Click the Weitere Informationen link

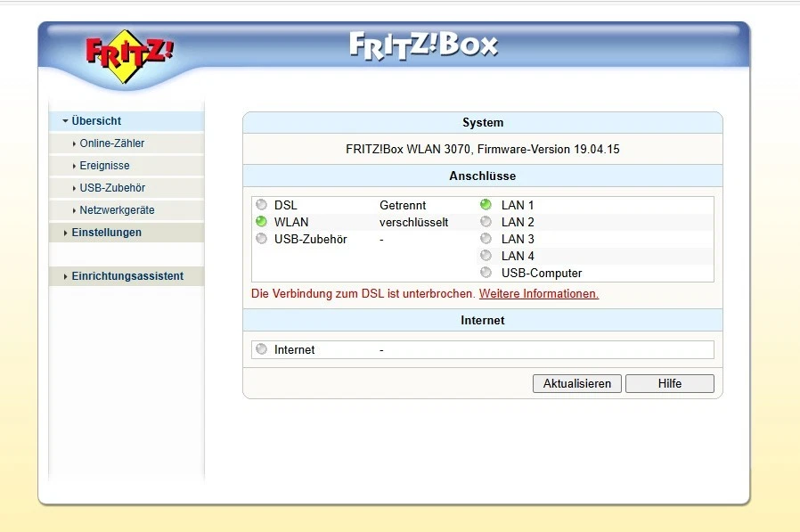539,294
